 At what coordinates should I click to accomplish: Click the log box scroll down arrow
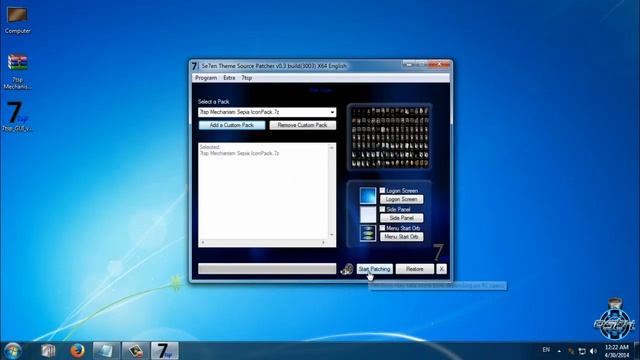[331, 235]
